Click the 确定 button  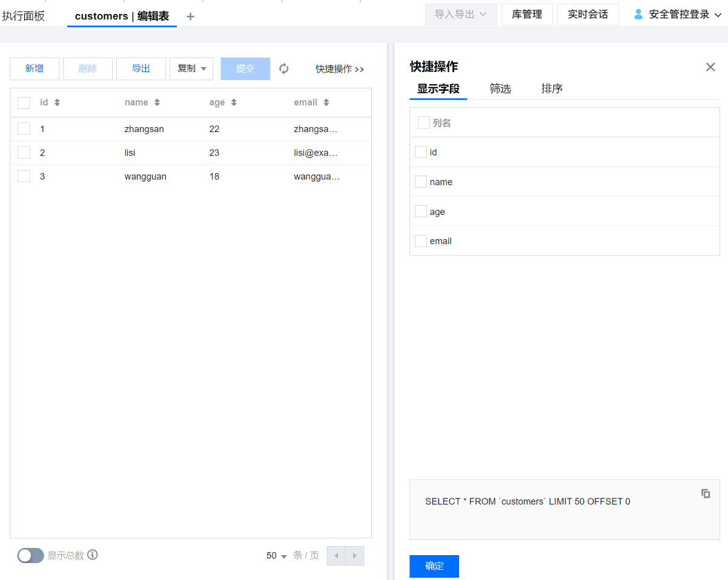coord(434,566)
